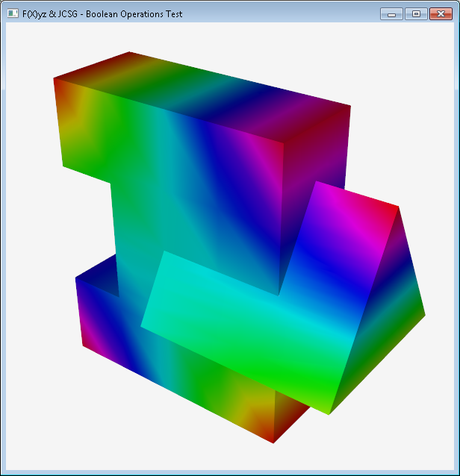Screen dimensions: 460x476
Task: Minimize the Boolean Operations Test window
Action: [x=391, y=14]
